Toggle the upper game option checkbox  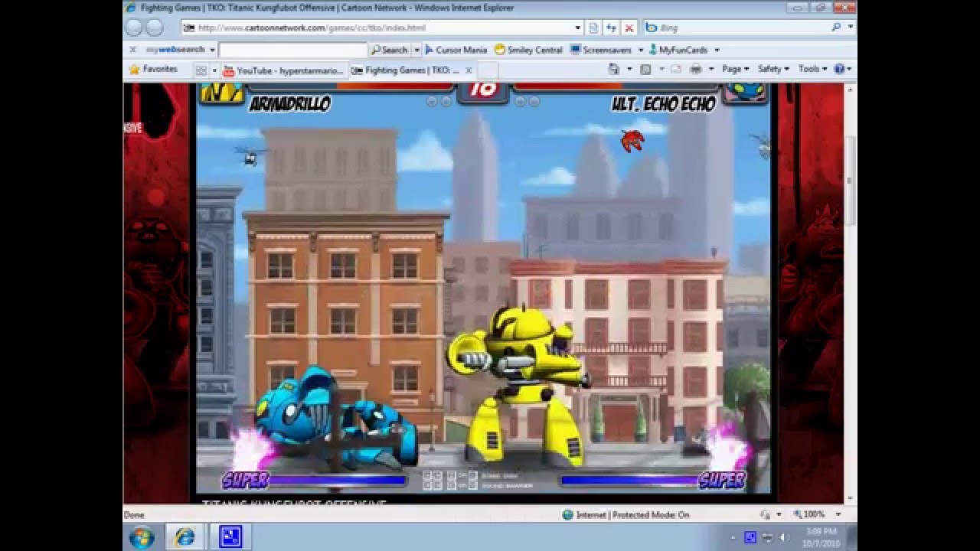(473, 475)
